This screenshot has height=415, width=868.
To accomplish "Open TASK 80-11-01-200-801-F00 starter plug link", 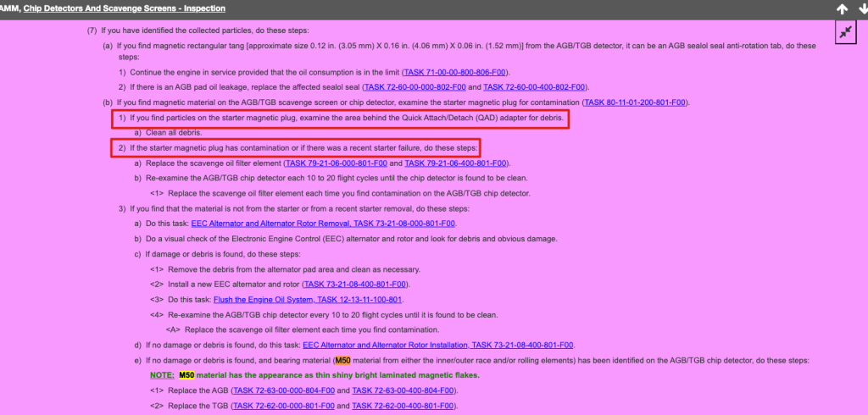I will pos(634,102).
